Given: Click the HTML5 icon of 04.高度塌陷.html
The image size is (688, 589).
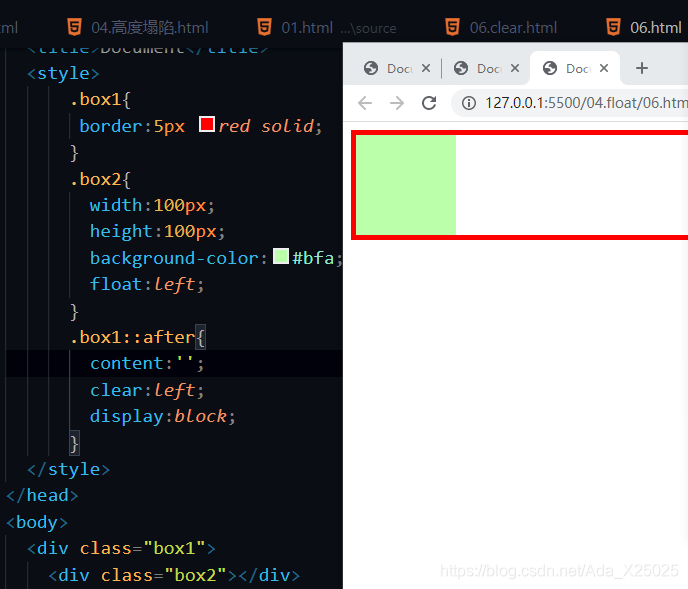Looking at the screenshot, I should (75, 27).
